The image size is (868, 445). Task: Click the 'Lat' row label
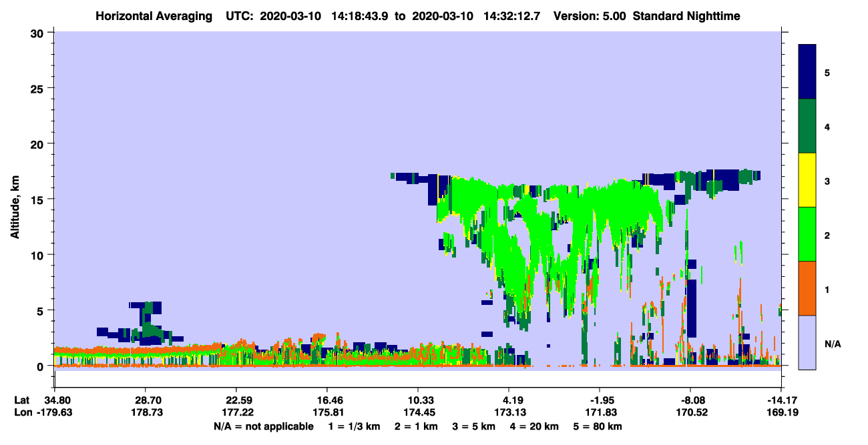pos(21,400)
